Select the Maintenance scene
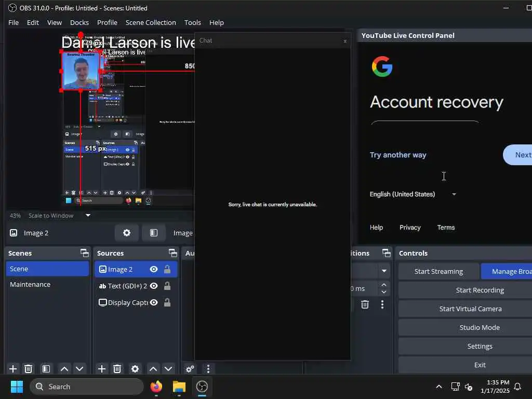This screenshot has width=532, height=399. (x=47, y=284)
